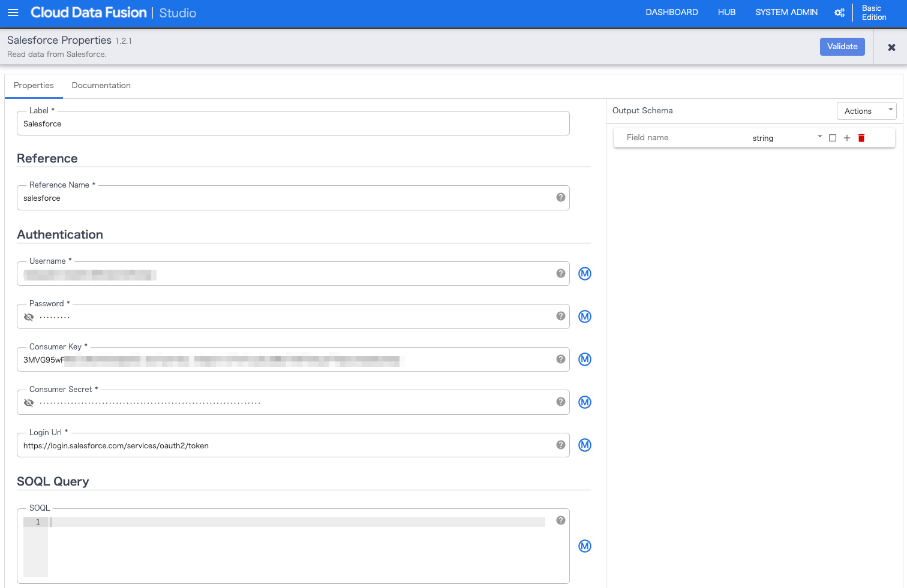Switch to the Documentation tab
907x588 pixels.
point(101,85)
